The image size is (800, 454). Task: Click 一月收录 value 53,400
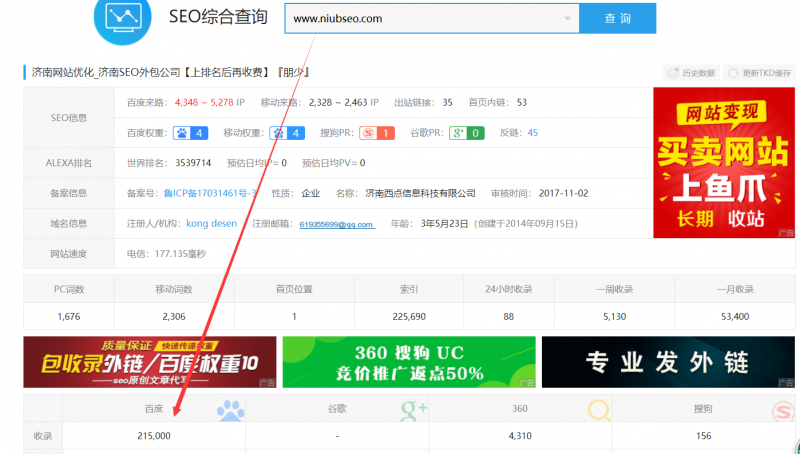pyautogui.click(x=735, y=317)
